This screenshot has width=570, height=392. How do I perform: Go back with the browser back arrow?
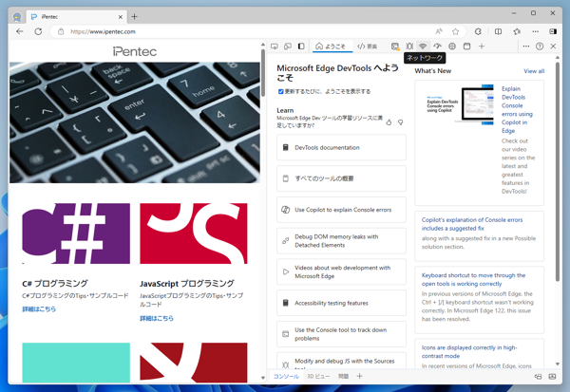20,31
